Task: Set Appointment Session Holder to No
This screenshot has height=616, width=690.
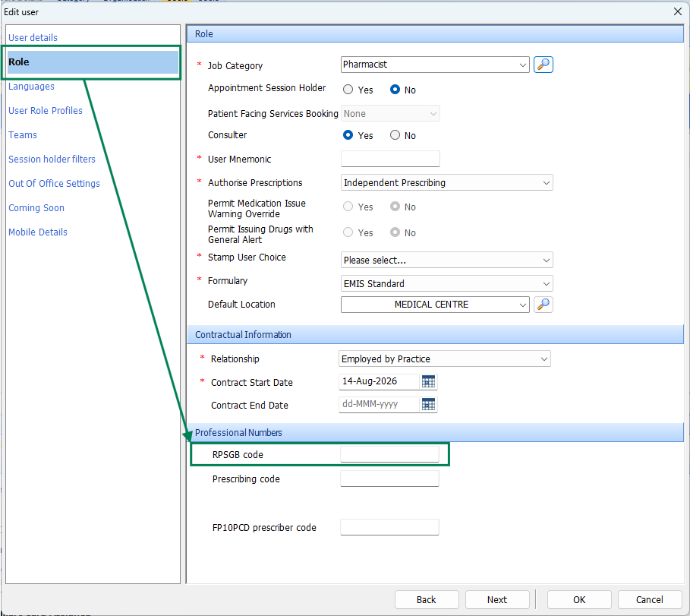Action: coord(395,90)
